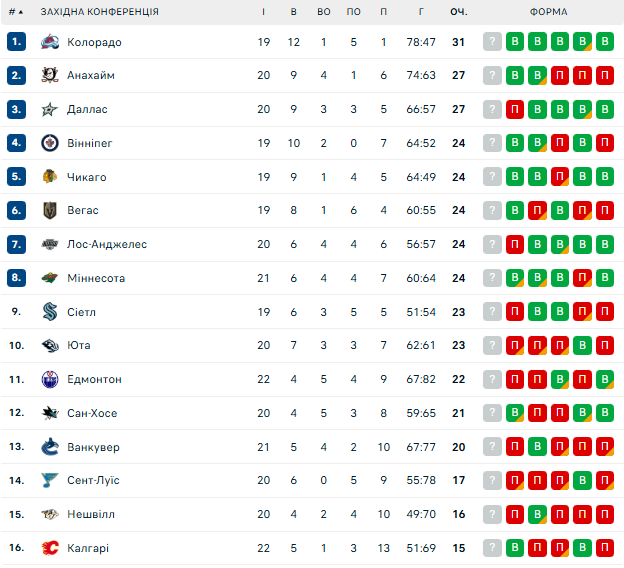Click the Vegas Golden Knights logo
Image resolution: width=624 pixels, height=568 pixels.
click(50, 210)
